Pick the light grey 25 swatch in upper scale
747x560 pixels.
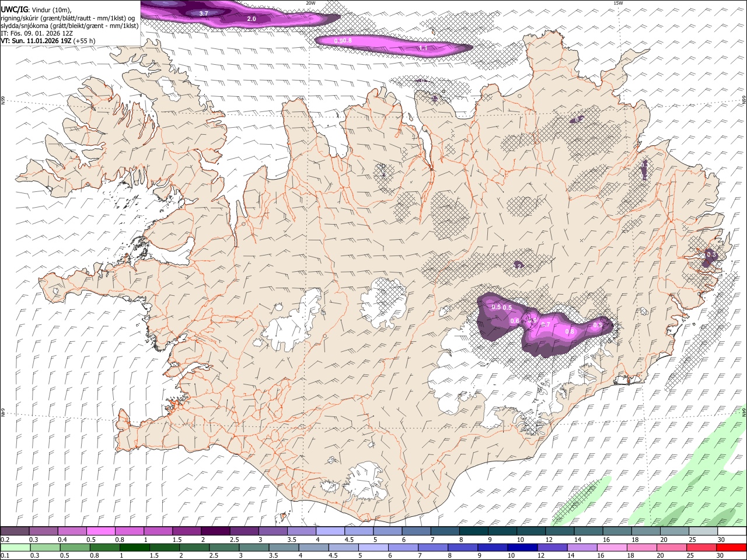703,531
